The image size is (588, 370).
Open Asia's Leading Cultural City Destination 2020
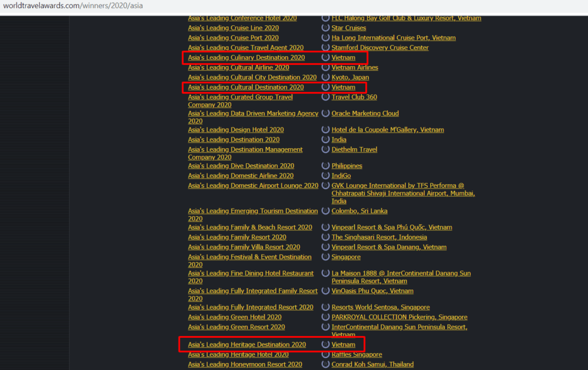point(253,78)
